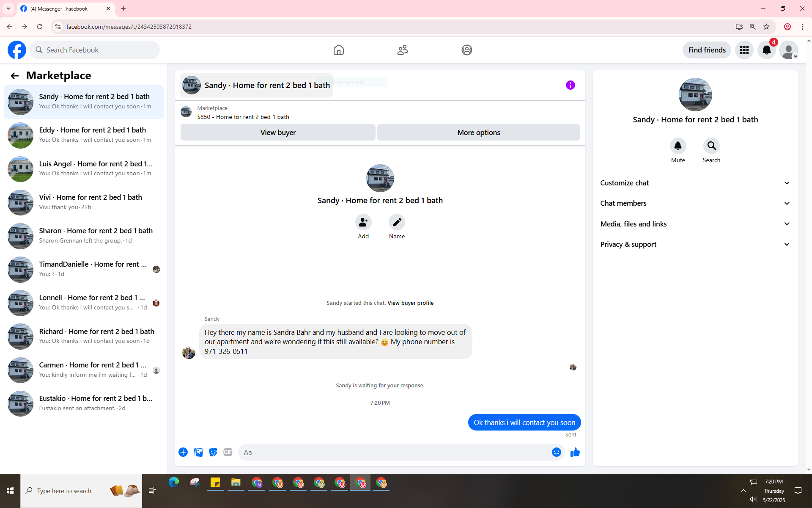View site information icon in address bar
Viewport: 812px width, 508px height.
coord(58,27)
